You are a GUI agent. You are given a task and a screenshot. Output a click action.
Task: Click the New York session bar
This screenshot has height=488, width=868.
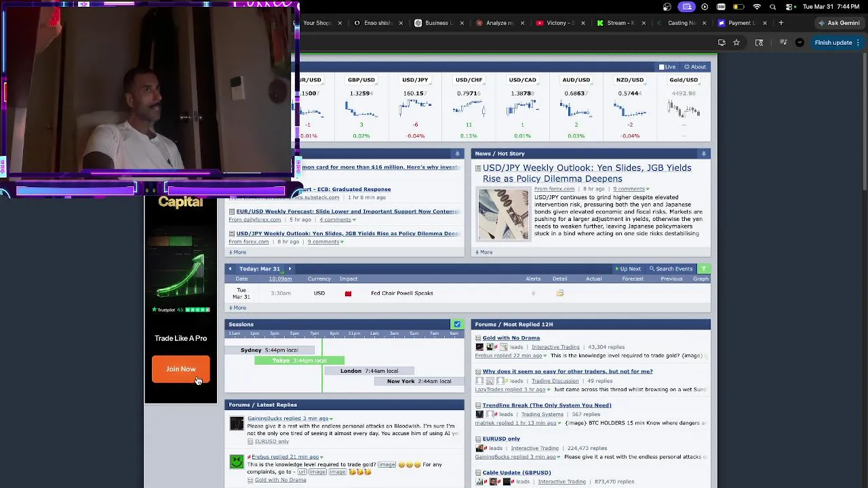click(x=419, y=381)
